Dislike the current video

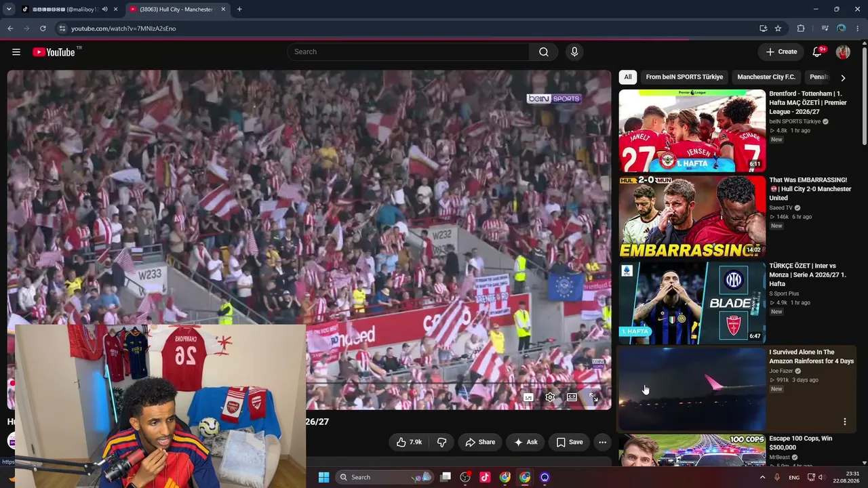(x=441, y=442)
